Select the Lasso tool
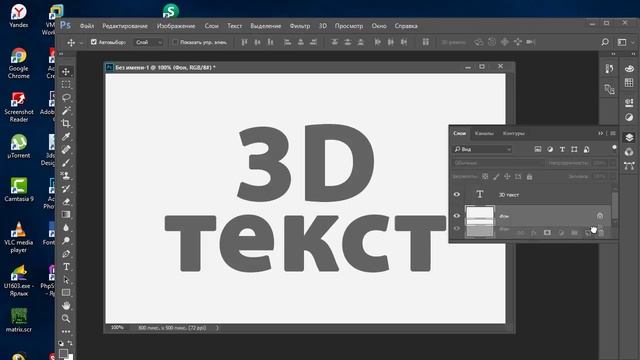The image size is (640, 360). (66, 98)
